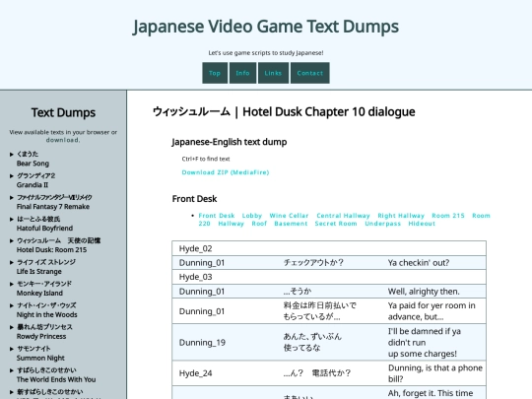Select the Bear Song sidebar entry
The width and height of the screenshot is (532, 399).
tap(33, 159)
